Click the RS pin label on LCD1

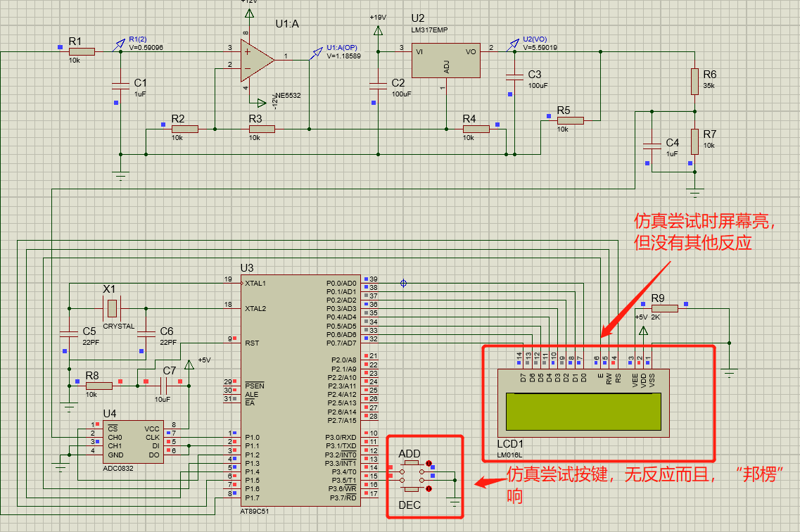point(618,378)
